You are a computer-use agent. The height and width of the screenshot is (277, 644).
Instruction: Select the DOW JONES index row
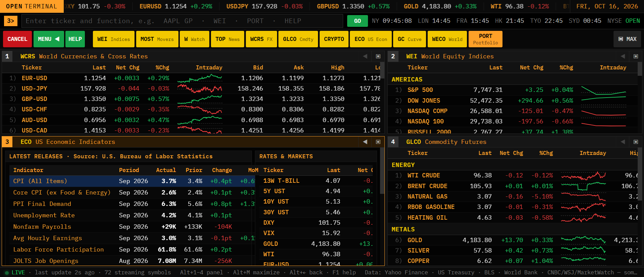(x=513, y=101)
